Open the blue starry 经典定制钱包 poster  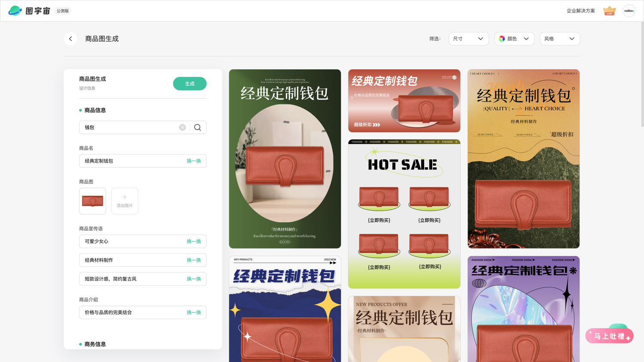pos(285,309)
